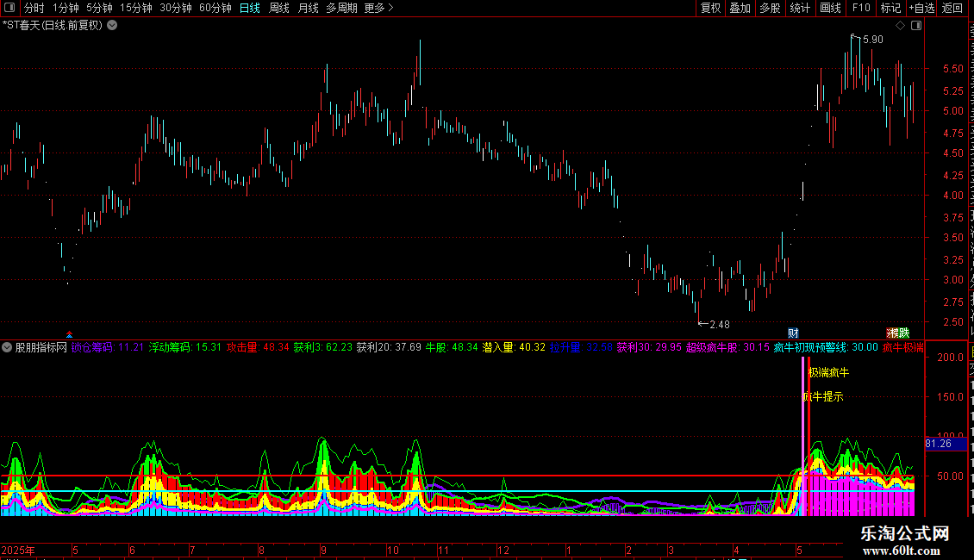Select the 60分钟 period tab
The height and width of the screenshot is (560, 974).
point(215,8)
